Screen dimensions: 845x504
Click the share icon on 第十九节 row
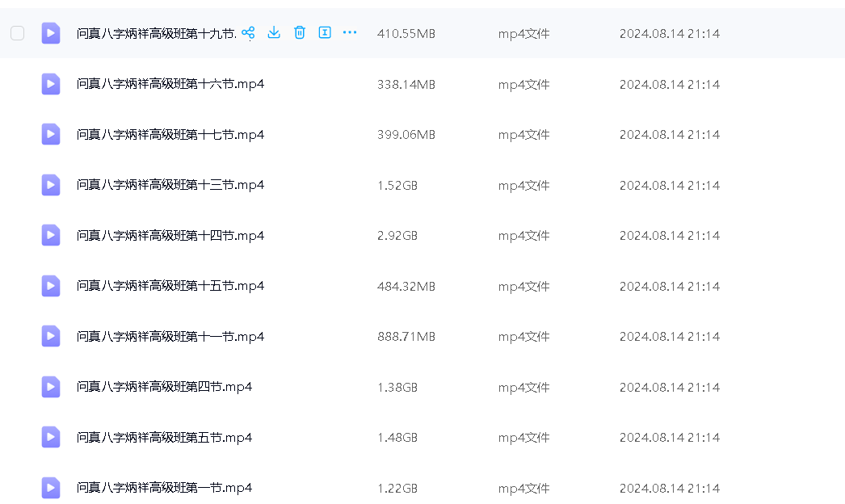tap(248, 32)
